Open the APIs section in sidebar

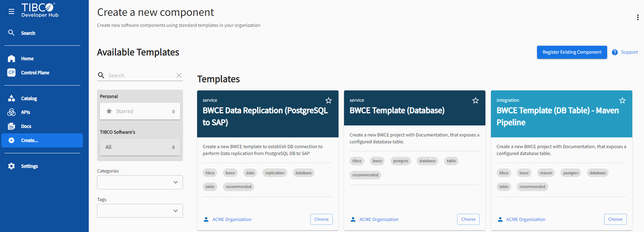(25, 112)
